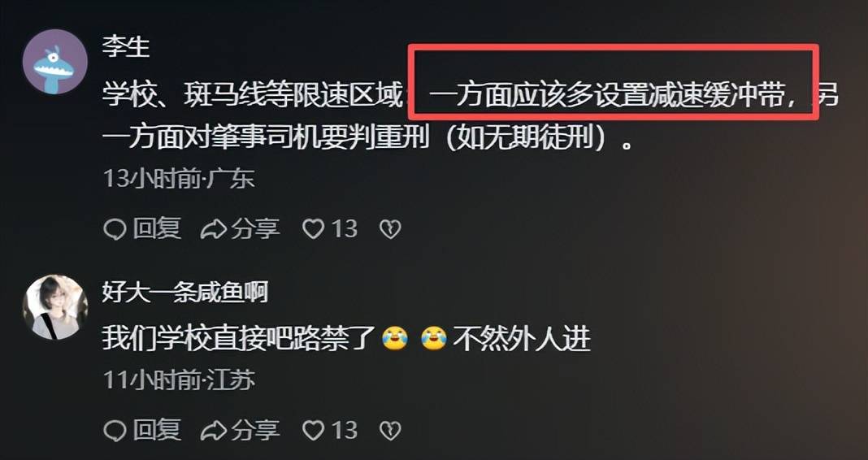Tap first crying-laughing emoji in second comment
The image size is (868, 460).
coord(395,338)
